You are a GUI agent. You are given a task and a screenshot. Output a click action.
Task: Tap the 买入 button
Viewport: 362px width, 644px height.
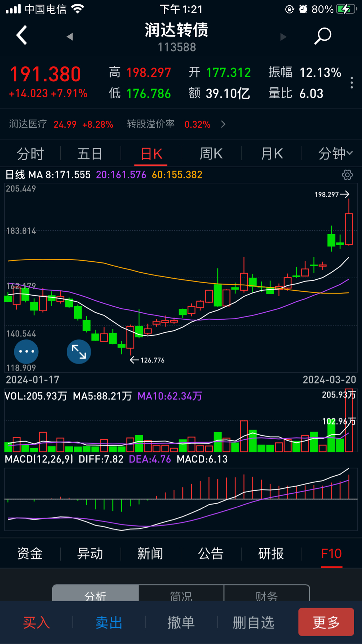(36, 622)
